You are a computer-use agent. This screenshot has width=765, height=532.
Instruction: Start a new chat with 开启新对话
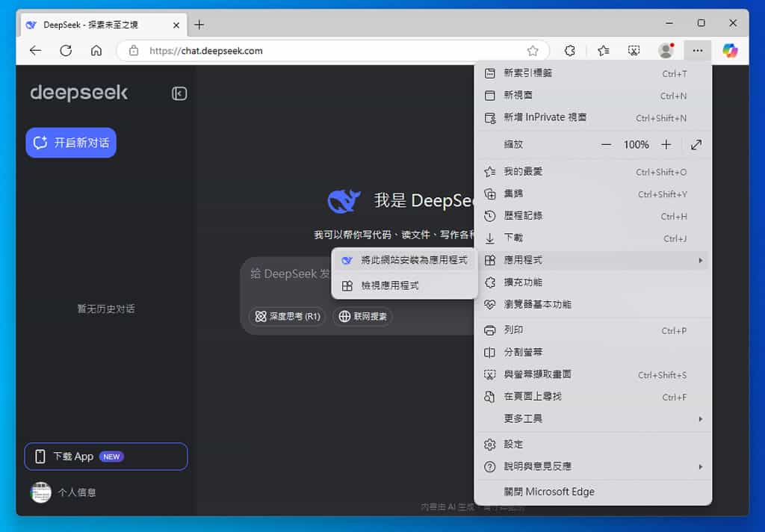click(x=71, y=143)
